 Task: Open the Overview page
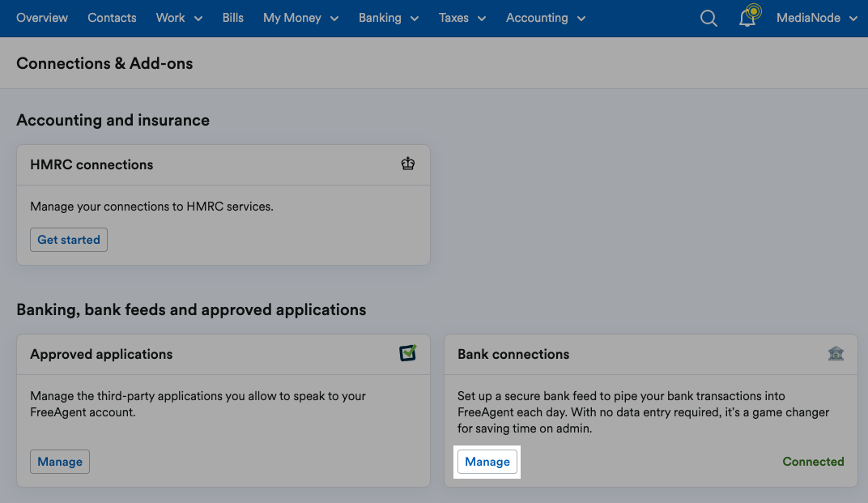(42, 18)
